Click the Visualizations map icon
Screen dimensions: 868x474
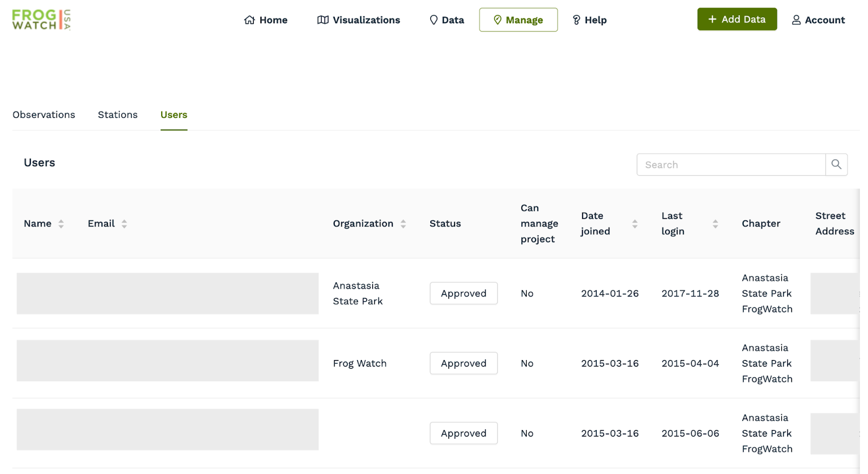323,20
